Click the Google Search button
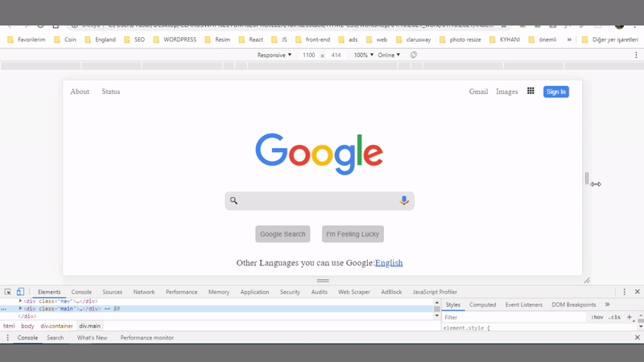 point(283,234)
